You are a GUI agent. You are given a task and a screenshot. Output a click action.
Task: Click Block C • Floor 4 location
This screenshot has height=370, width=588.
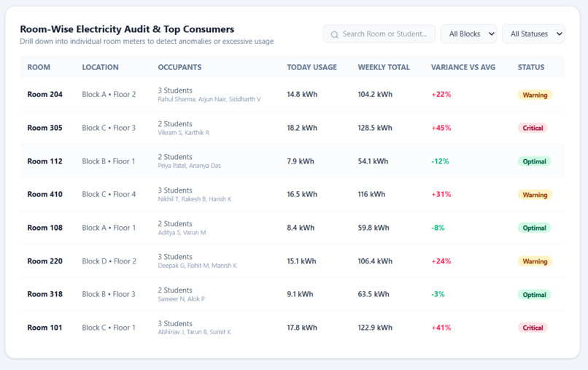[x=109, y=194]
